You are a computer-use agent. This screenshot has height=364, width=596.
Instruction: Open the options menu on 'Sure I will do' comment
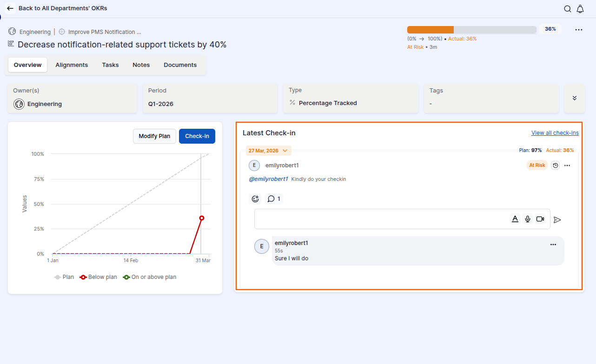pyautogui.click(x=553, y=245)
